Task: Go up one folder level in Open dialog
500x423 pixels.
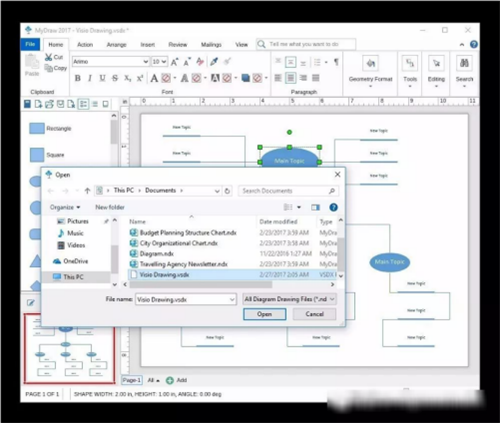Action: click(x=87, y=191)
